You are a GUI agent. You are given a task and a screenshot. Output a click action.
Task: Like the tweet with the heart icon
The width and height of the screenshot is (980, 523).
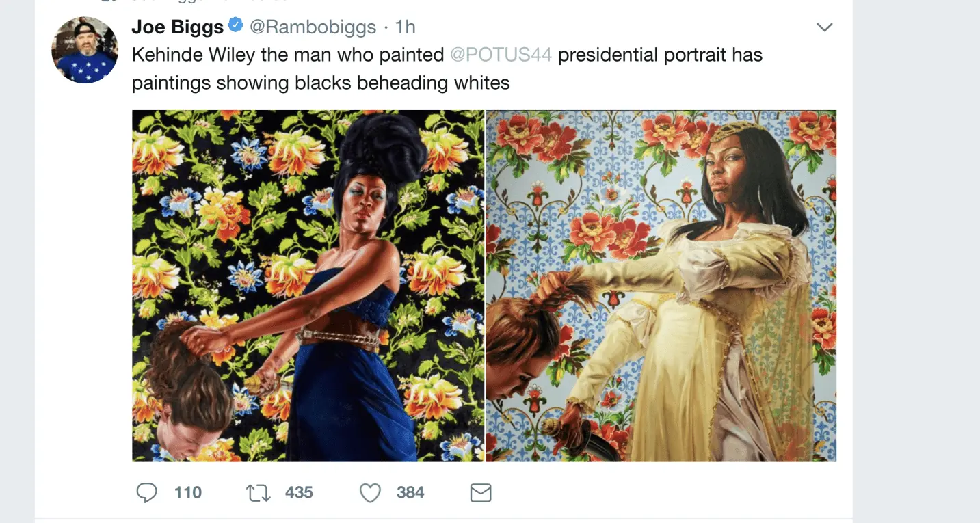(x=370, y=493)
